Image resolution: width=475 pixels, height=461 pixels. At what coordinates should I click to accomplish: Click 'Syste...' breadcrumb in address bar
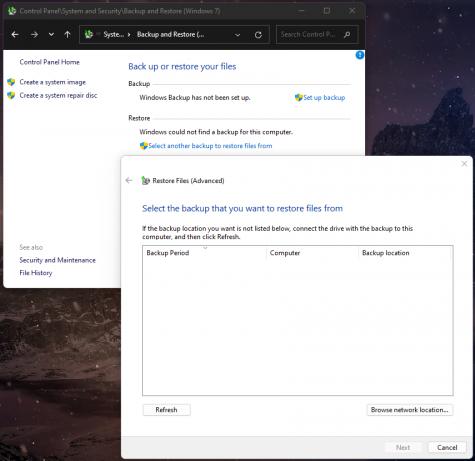(x=113, y=34)
